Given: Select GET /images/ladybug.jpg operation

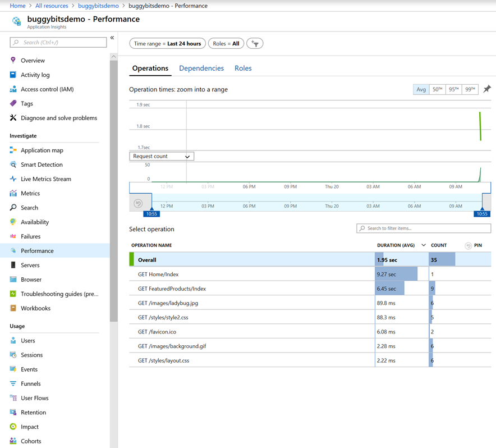Looking at the screenshot, I should point(310,303).
